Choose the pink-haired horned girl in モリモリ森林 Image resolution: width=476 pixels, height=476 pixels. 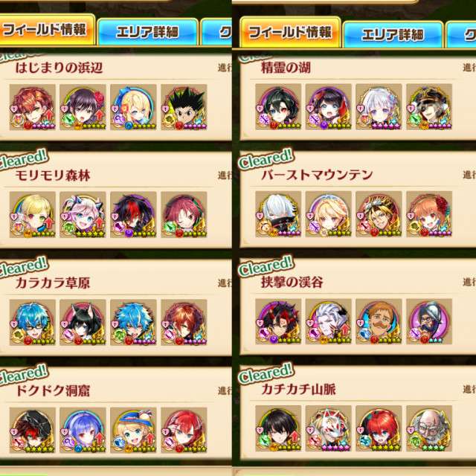pyautogui.click(x=83, y=215)
